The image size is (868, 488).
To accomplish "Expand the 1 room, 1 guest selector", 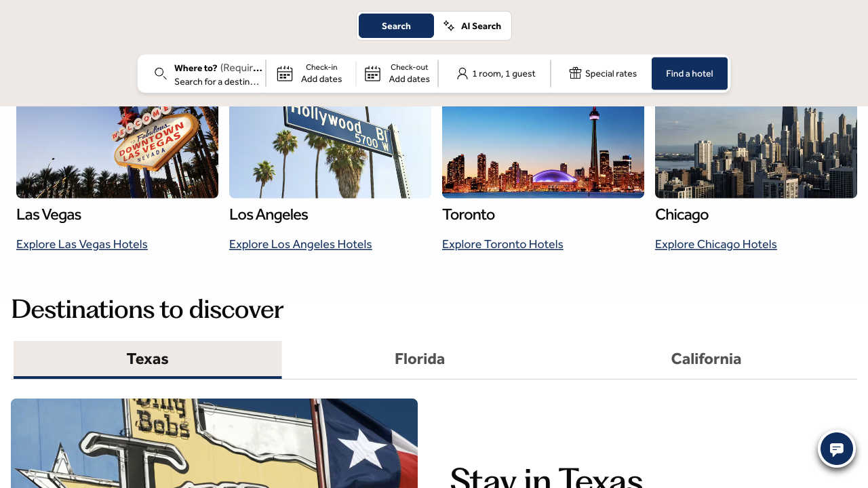I will coord(496,74).
